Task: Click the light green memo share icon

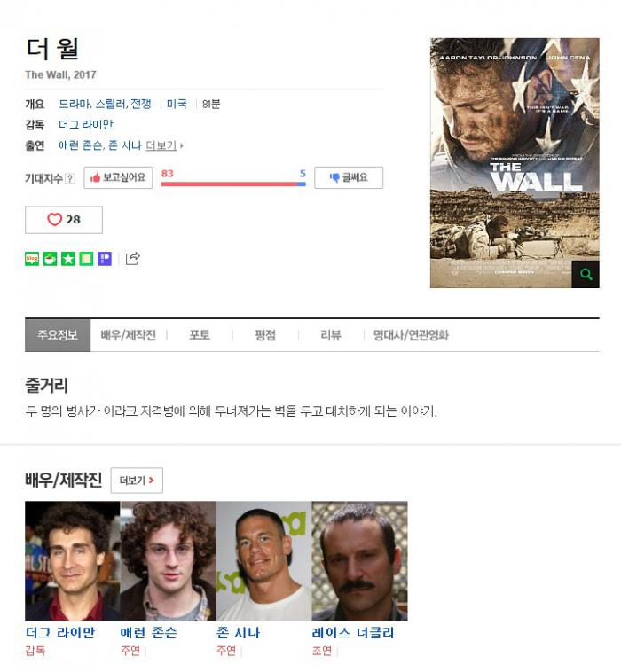Action: tap(86, 259)
